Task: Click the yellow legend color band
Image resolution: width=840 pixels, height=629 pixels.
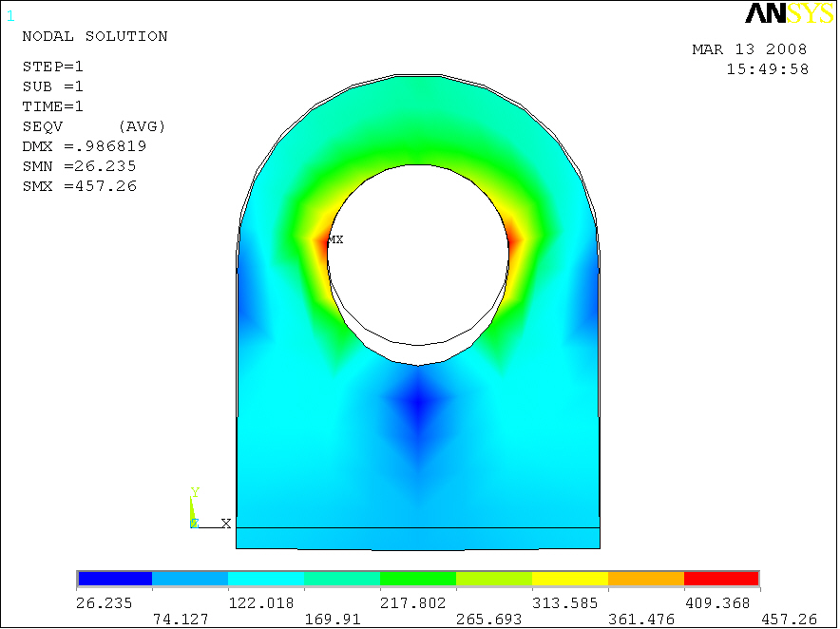Action: pyautogui.click(x=569, y=579)
